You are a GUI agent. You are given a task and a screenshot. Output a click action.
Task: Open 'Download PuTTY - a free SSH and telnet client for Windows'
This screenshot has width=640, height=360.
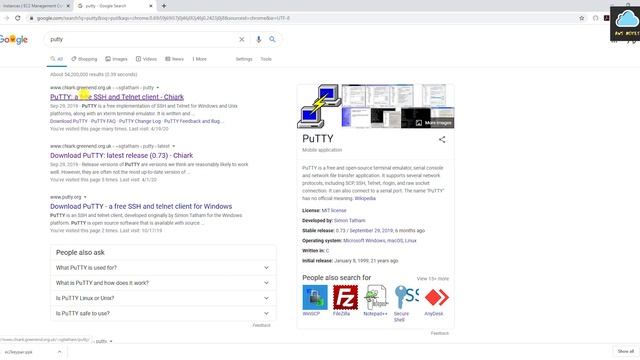[141, 207]
